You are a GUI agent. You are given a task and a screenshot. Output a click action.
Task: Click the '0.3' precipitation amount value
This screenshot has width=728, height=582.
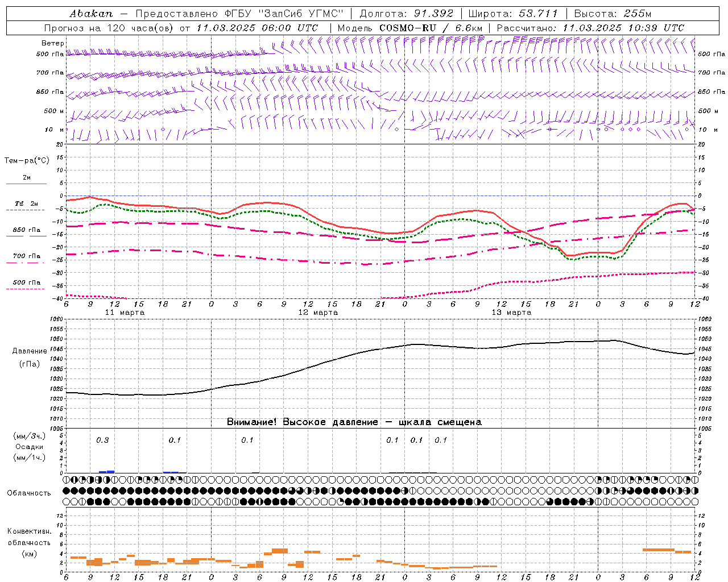tap(102, 440)
